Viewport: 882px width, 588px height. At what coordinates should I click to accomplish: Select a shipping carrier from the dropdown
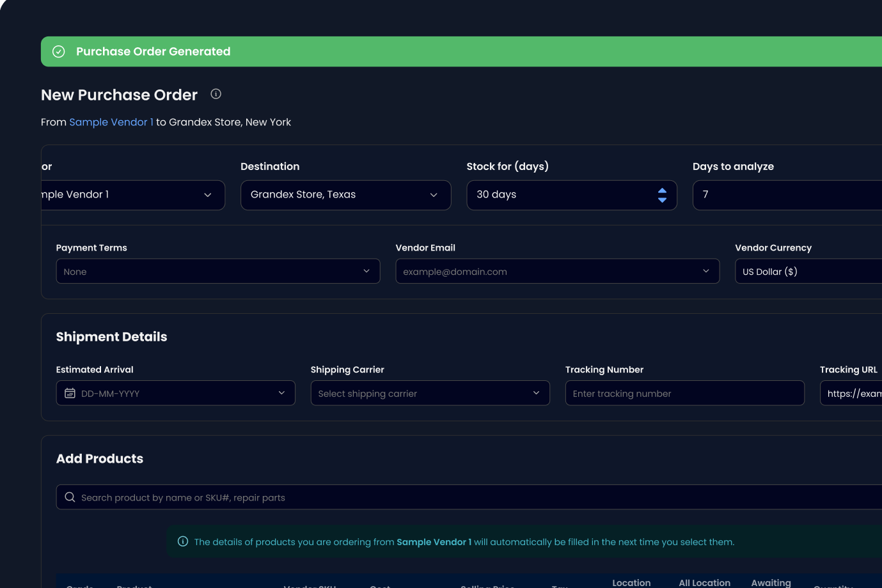(x=430, y=393)
